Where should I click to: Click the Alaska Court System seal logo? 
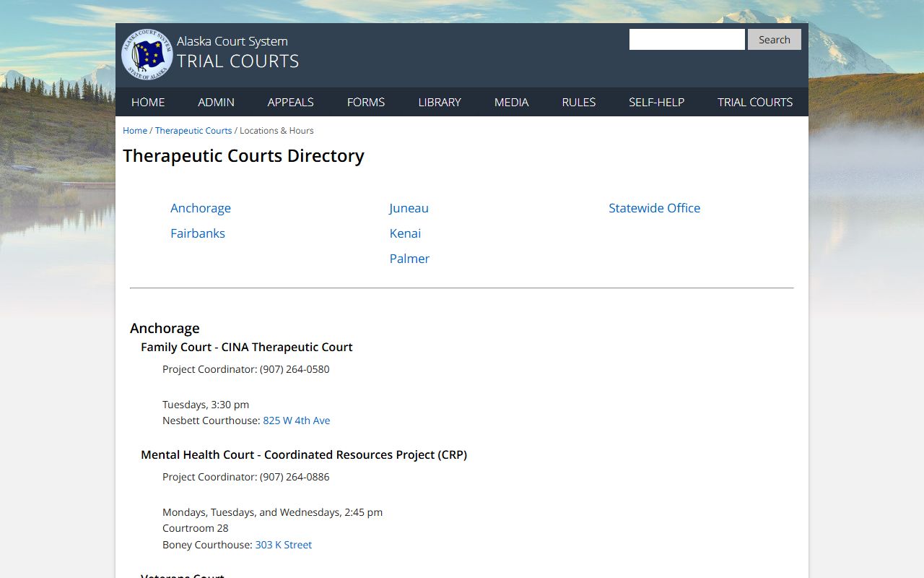click(147, 54)
